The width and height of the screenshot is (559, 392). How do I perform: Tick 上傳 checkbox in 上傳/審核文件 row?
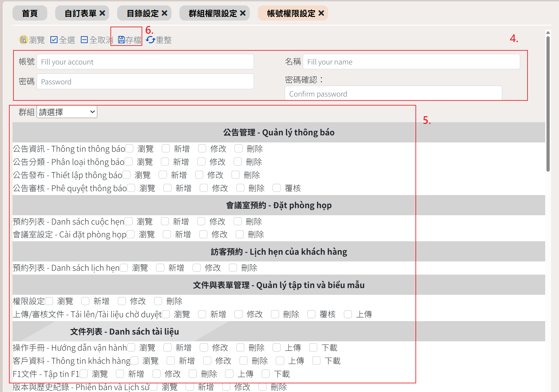[x=348, y=314]
